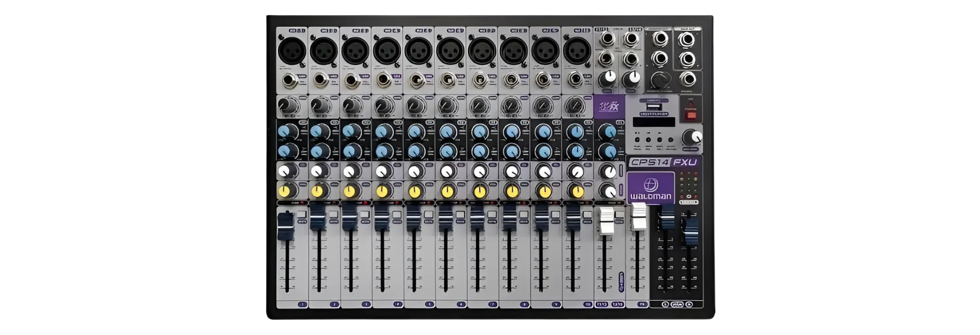
Task: Click the bottom jack in far-right column
Action: [687, 79]
